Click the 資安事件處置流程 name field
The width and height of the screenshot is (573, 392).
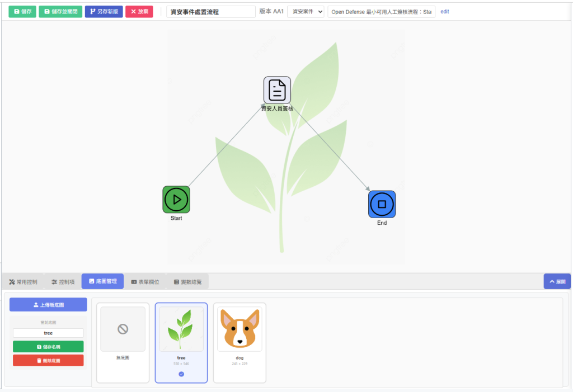(211, 12)
